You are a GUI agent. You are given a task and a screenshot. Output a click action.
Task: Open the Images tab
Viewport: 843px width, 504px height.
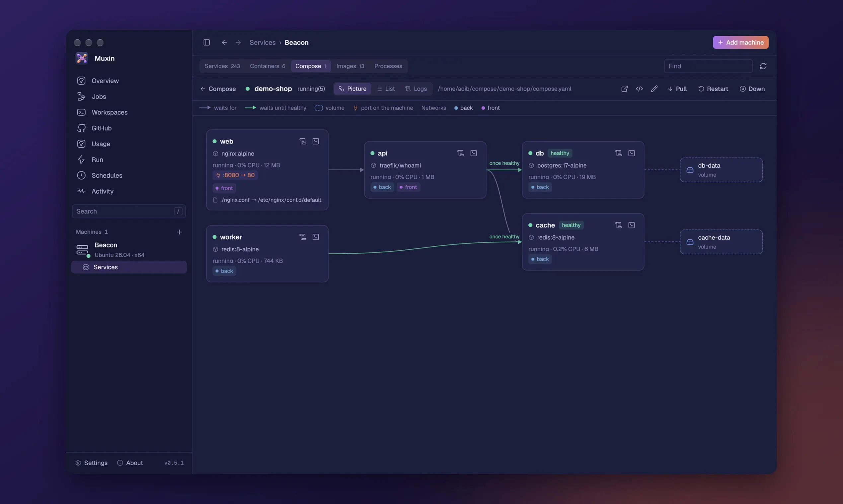click(x=350, y=66)
